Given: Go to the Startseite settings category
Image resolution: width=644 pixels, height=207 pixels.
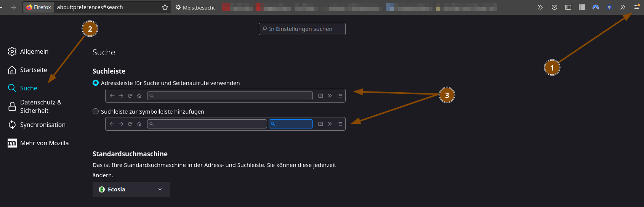Looking at the screenshot, I should click(27, 70).
